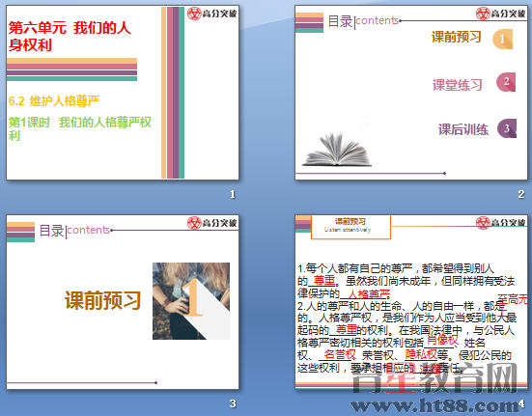Click the photo with number 1 on slide 3
532x416 pixels.
191,301
